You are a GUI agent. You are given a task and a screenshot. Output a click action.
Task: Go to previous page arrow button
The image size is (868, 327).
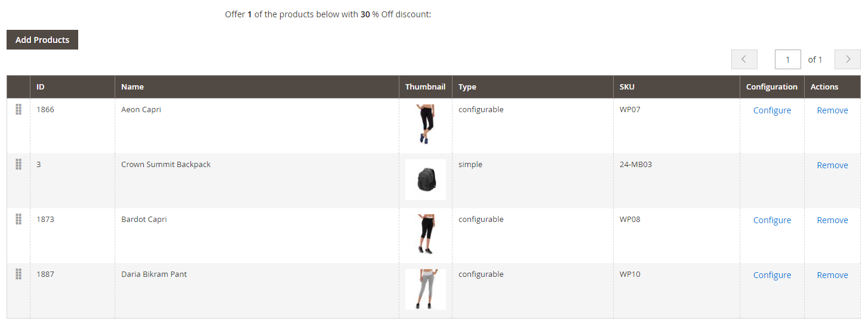tap(744, 60)
